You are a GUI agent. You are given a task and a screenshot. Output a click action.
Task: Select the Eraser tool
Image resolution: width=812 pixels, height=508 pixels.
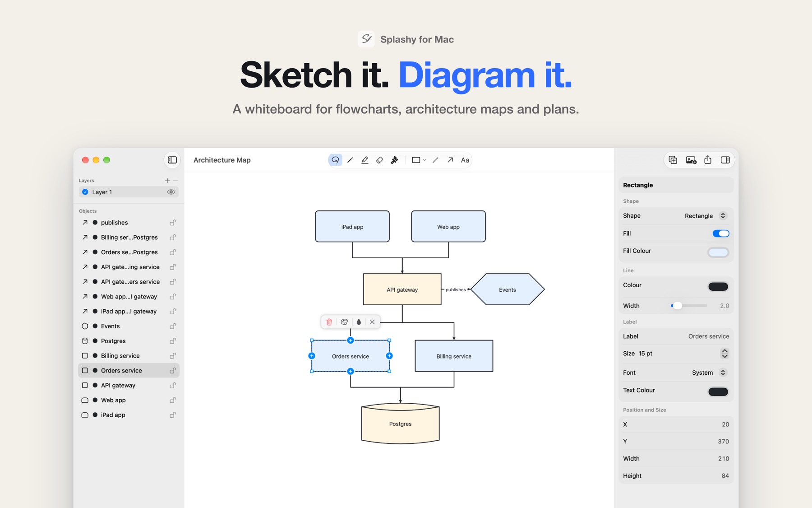tap(380, 160)
